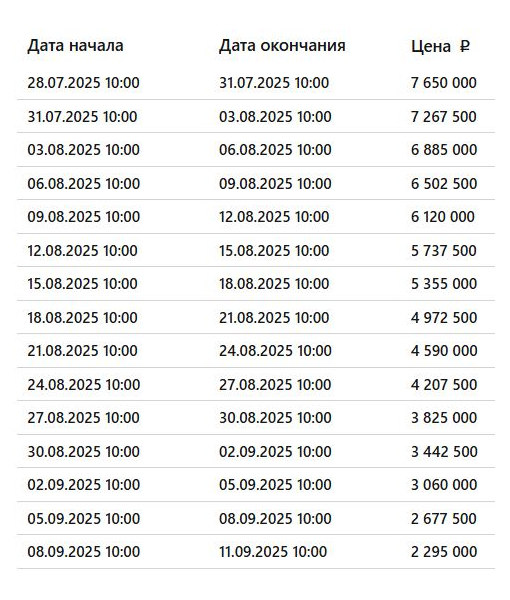Click start date 18.08.2025 10:00
This screenshot has width=510, height=600.
click(82, 318)
